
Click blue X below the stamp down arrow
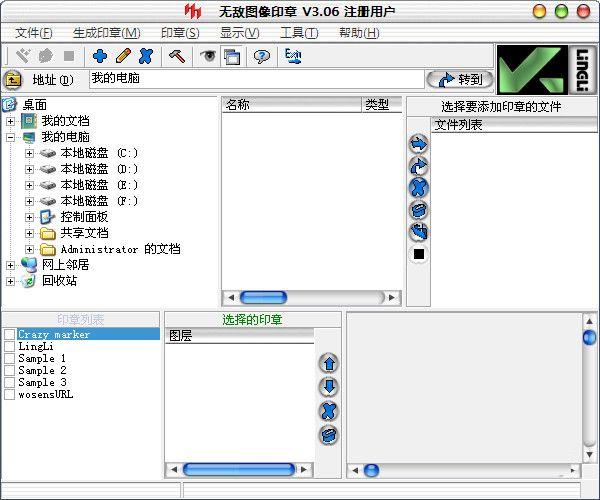[x=328, y=411]
